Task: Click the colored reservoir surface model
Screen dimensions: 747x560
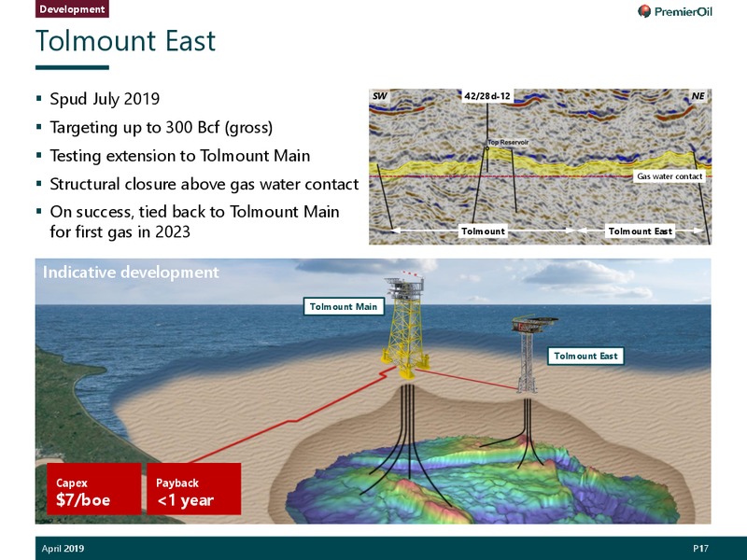Action: click(481, 479)
